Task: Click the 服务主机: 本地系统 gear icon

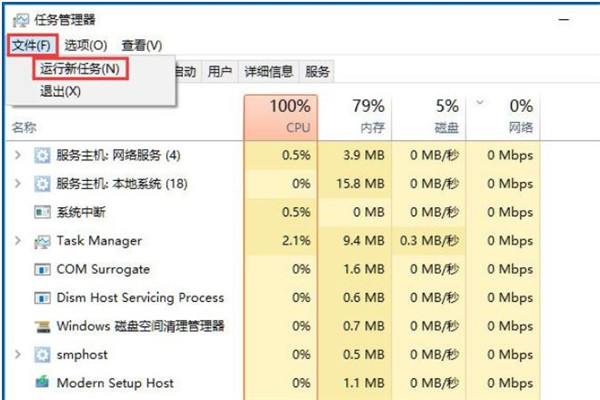Action: [42, 184]
